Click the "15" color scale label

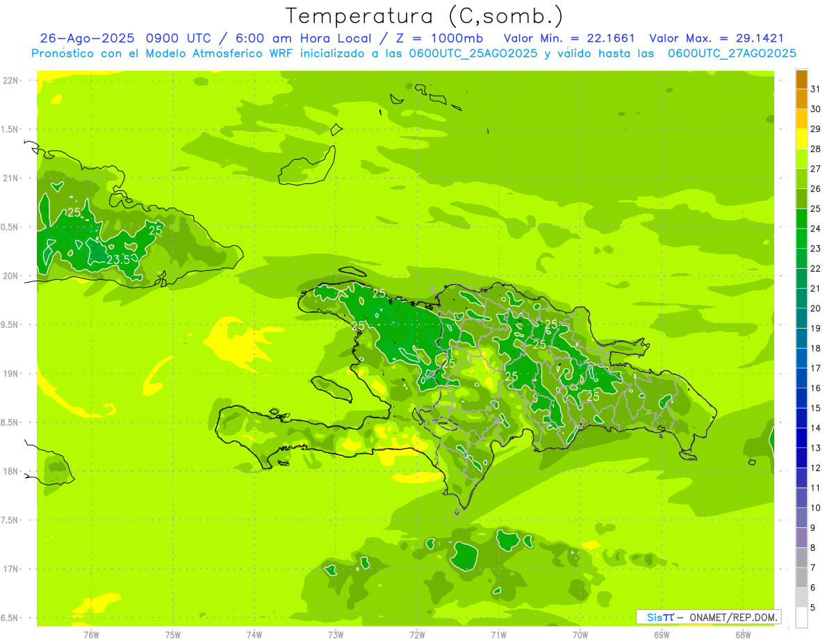click(816, 408)
